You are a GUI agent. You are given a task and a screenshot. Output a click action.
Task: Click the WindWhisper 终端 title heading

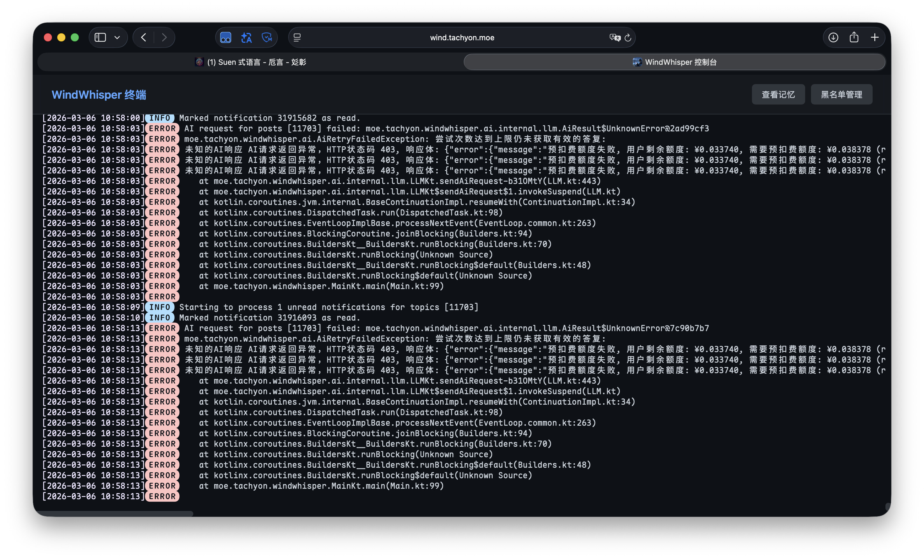[99, 95]
